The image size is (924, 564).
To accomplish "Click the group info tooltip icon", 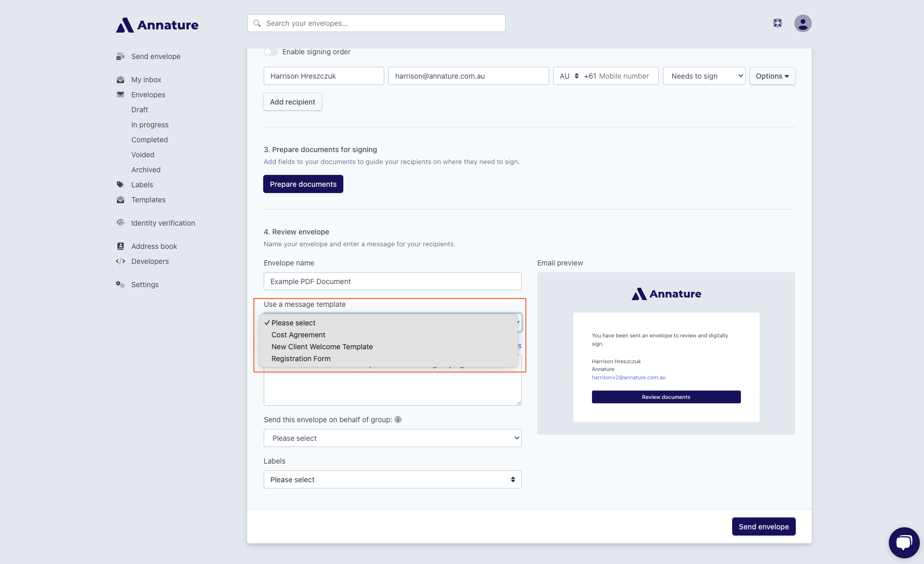I will click(398, 420).
